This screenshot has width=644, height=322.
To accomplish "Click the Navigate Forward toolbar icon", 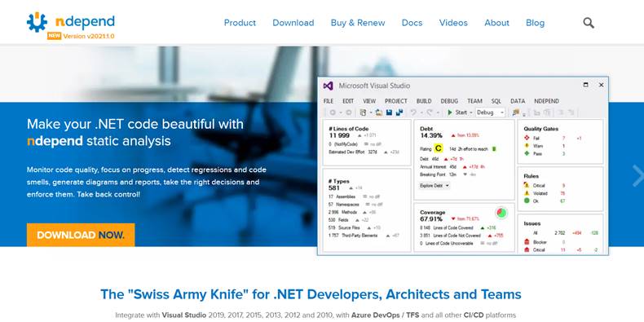I will click(349, 112).
